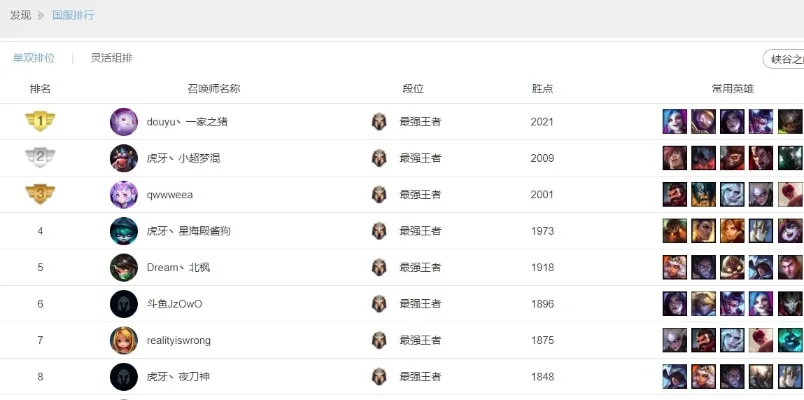The width and height of the screenshot is (804, 400).
Task: Select first champion icon in douyu丶一家之猪 row
Action: tap(674, 122)
